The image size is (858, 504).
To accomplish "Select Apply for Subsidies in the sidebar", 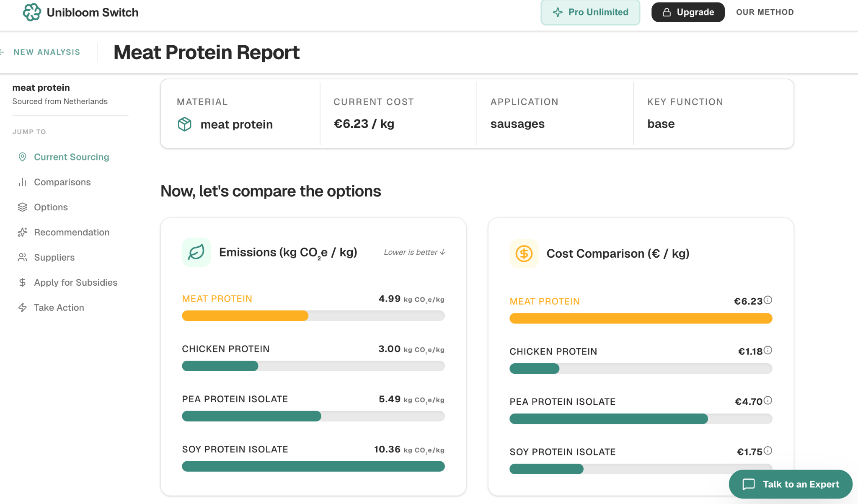I will click(75, 283).
